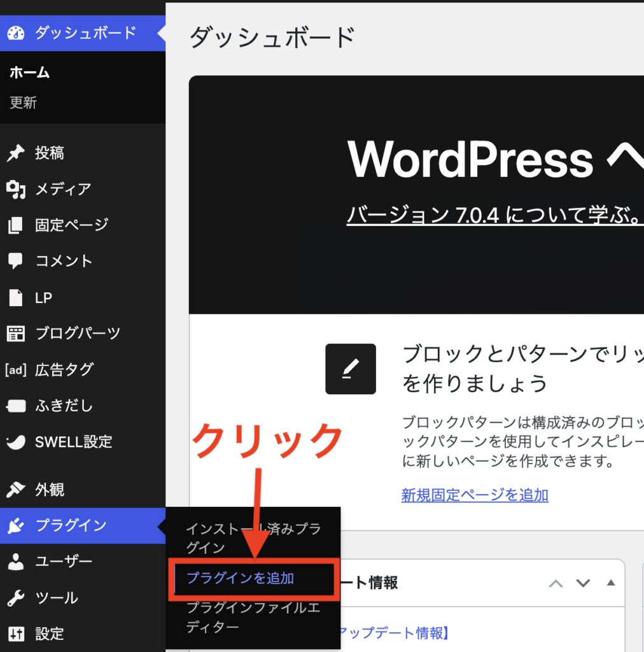Image resolution: width=644 pixels, height=652 pixels.
Task: Open 更新 submenu item
Action: coord(24,103)
